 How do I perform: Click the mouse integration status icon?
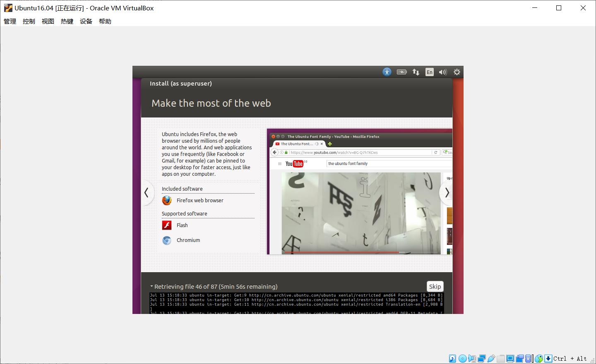539,359
